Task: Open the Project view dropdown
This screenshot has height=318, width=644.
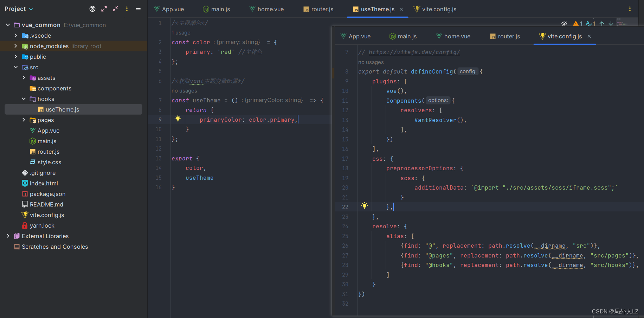Action: pyautogui.click(x=19, y=9)
